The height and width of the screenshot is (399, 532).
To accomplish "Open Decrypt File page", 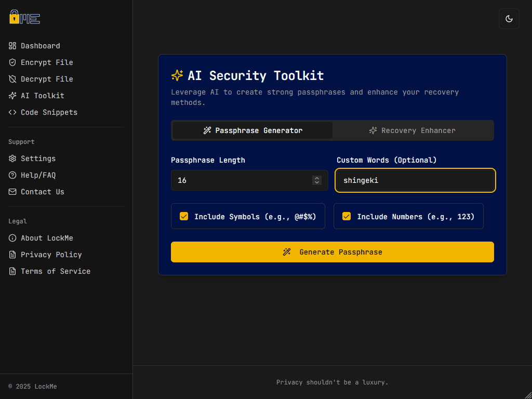I will [41, 79].
